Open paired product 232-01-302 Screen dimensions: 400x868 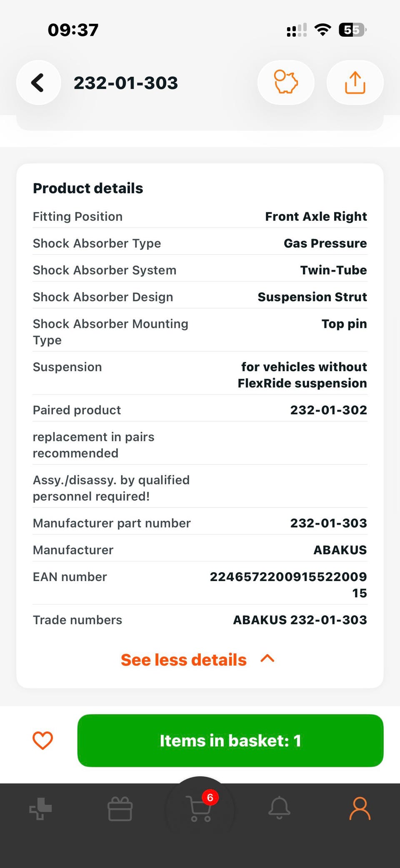[x=329, y=410]
